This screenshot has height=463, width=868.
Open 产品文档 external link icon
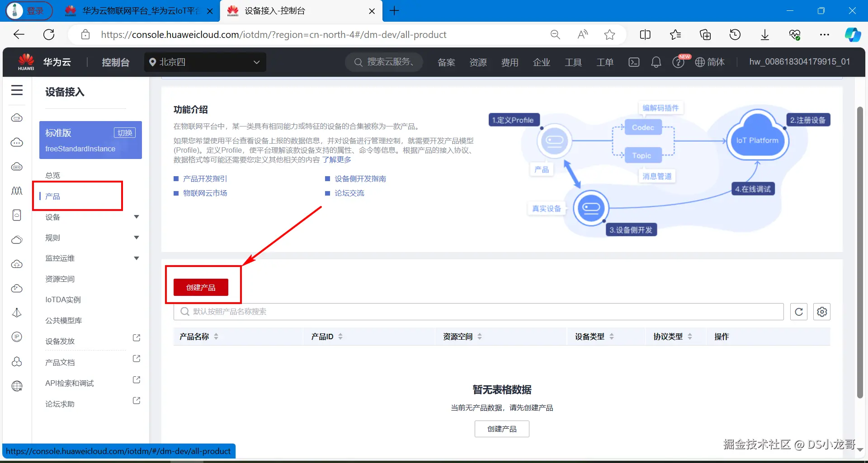pyautogui.click(x=137, y=359)
